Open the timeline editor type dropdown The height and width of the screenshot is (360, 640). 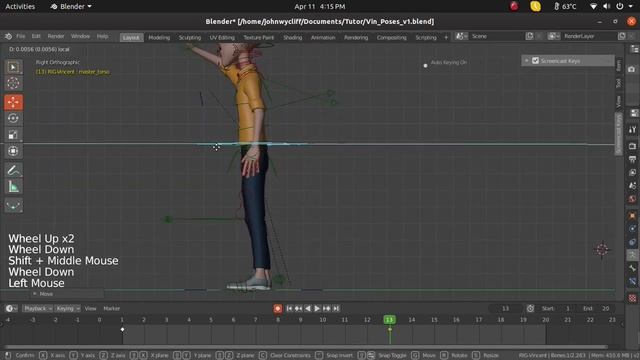[x=11, y=309]
